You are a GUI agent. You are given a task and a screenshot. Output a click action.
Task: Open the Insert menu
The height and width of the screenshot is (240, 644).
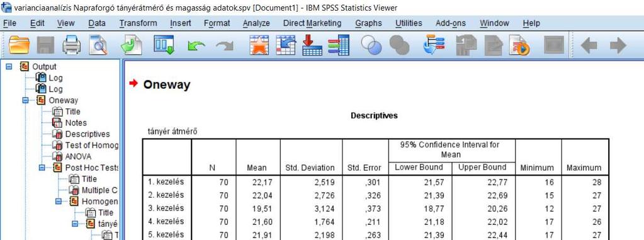181,23
